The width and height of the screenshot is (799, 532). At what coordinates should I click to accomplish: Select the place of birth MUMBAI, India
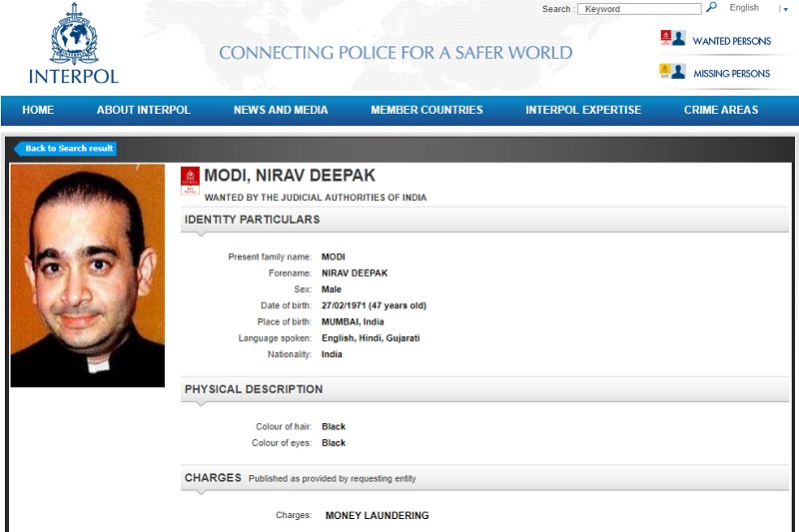pos(353,322)
